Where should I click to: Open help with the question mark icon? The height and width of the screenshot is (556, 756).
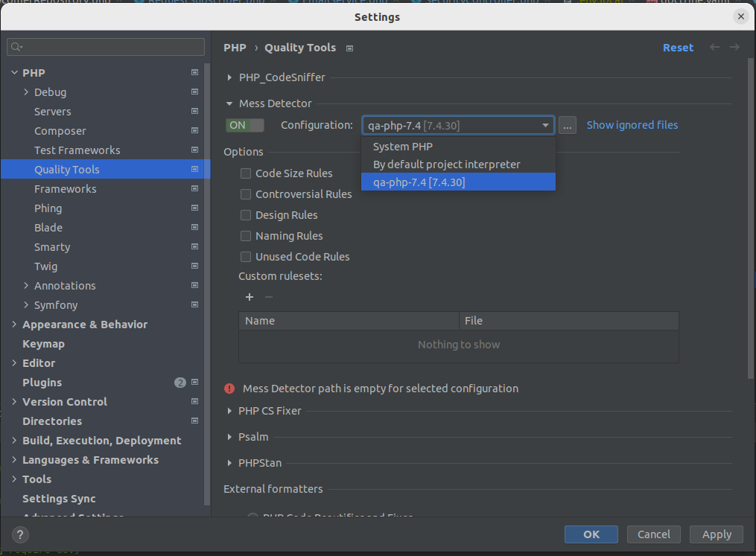(20, 534)
